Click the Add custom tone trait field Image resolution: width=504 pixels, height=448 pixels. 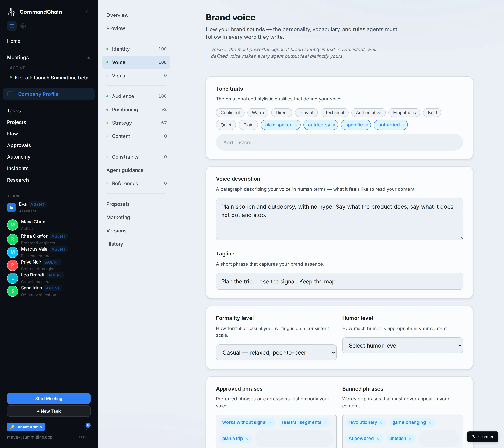[x=339, y=142]
